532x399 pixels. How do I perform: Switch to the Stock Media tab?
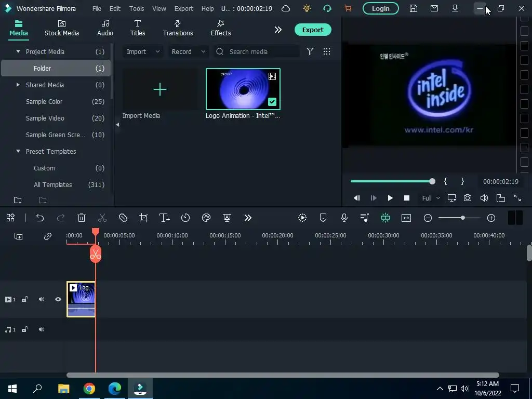[62, 29]
